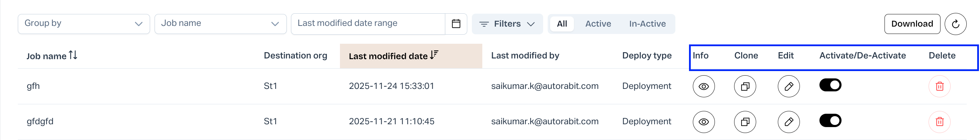View info for the gfh job

coord(703,86)
